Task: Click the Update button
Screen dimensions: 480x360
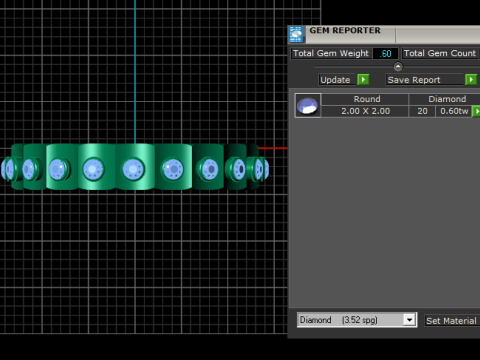Action: click(x=336, y=80)
